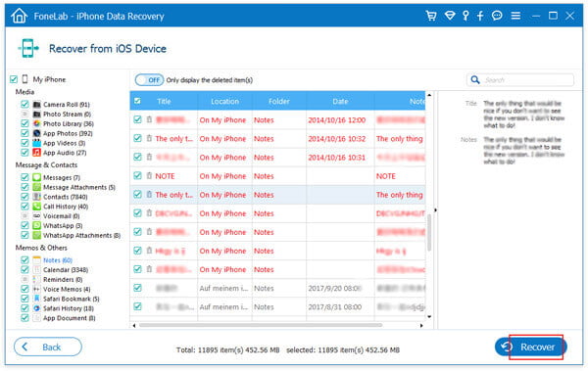The image size is (588, 371).
Task: Open the key registration icon
Action: click(465, 16)
